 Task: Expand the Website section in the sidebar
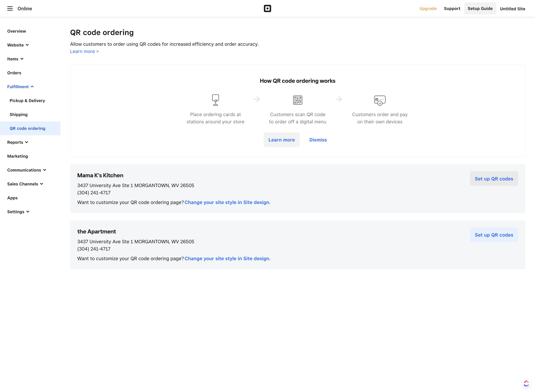click(18, 45)
